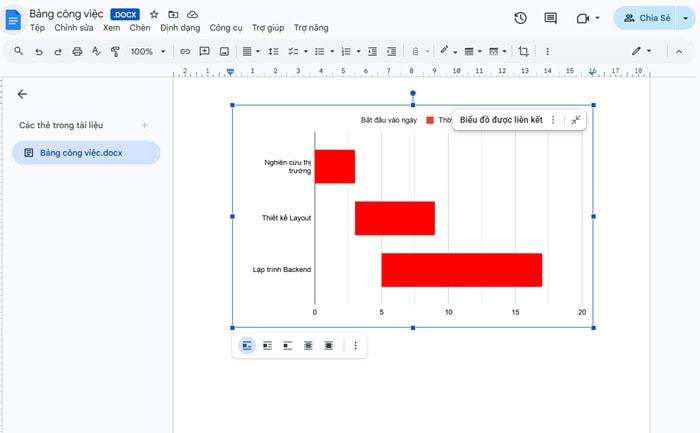Open the 100% zoom dropdown
The image size is (700, 433).
[147, 51]
